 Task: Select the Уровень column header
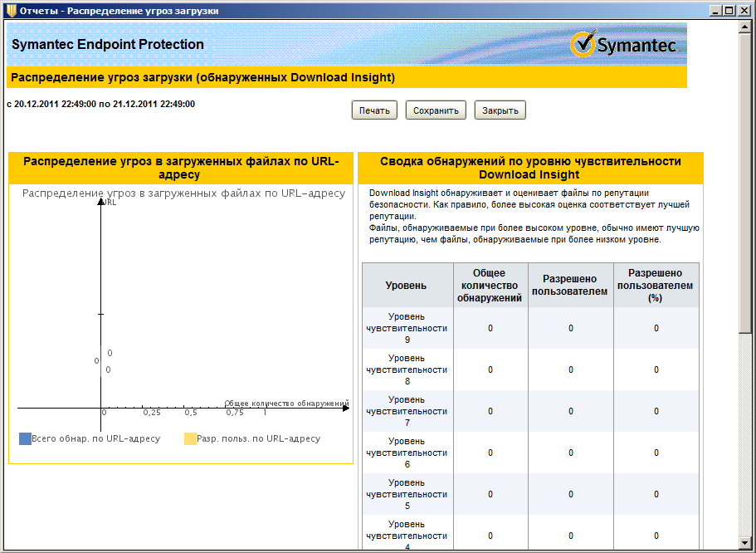pos(407,285)
